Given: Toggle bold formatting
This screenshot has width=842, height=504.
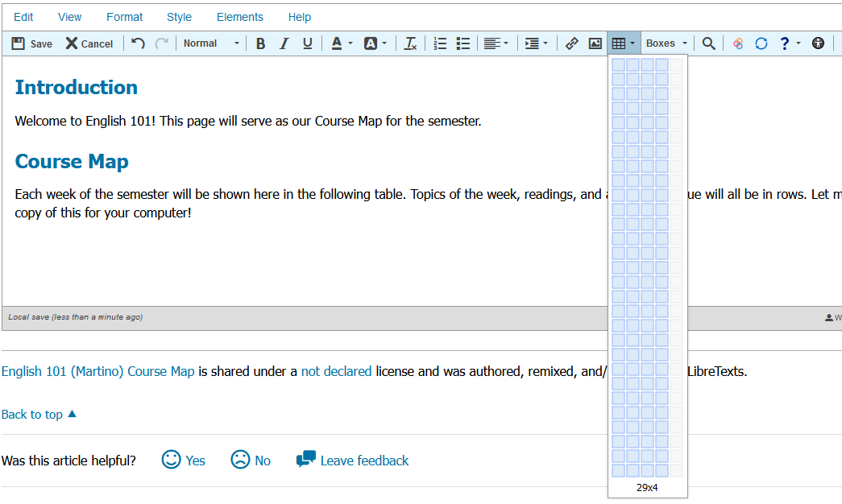Looking at the screenshot, I should [x=260, y=43].
